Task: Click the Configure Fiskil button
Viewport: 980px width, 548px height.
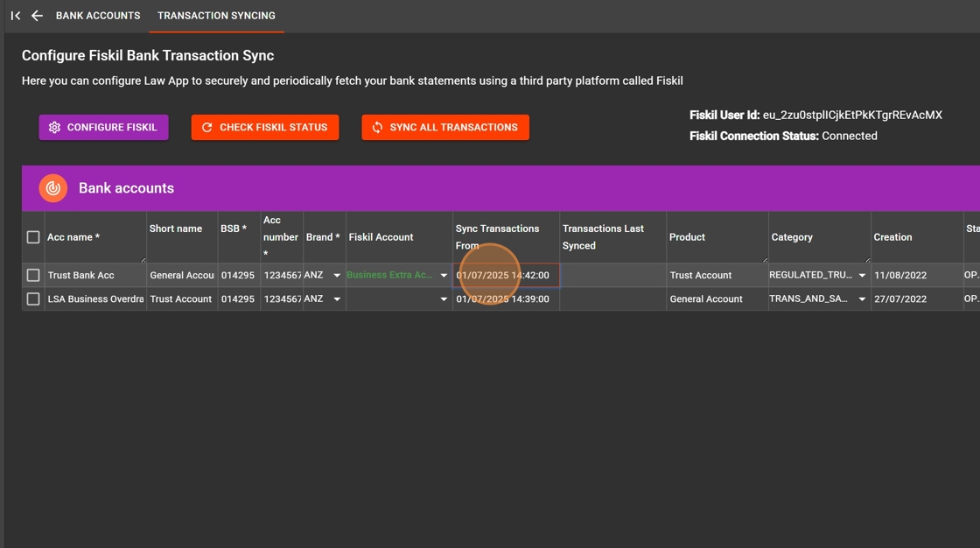Action: point(104,127)
